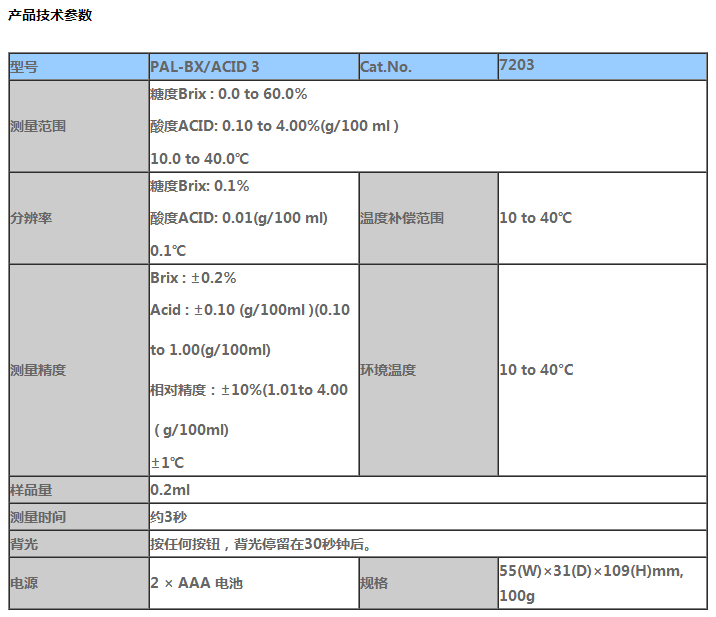Click the 测量精度 row label
The width and height of the screenshot is (716, 617).
pyautogui.click(x=38, y=370)
